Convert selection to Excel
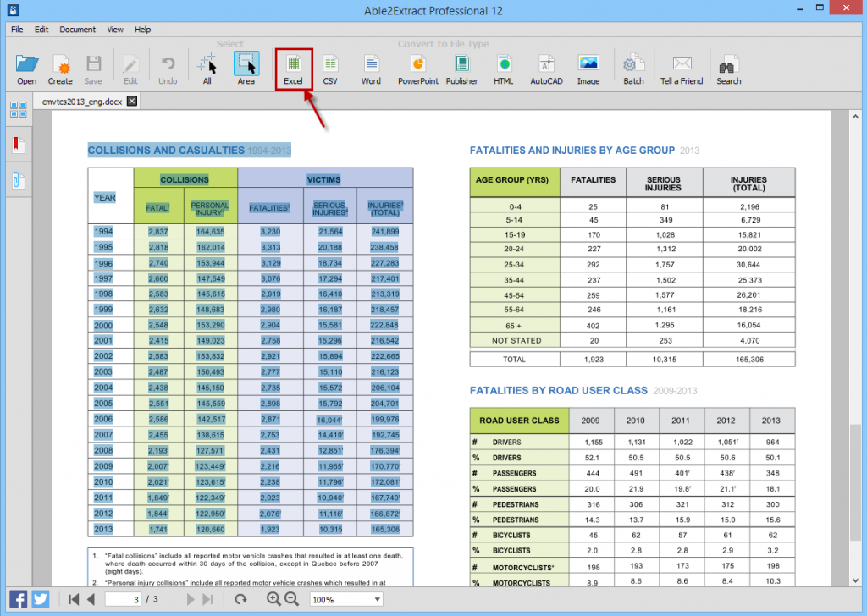This screenshot has height=616, width=867. click(294, 69)
